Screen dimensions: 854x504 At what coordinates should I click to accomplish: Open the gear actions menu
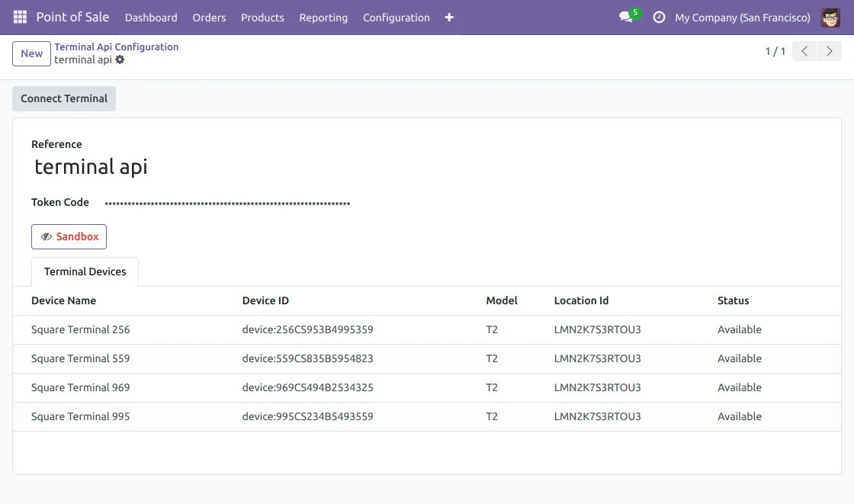(120, 59)
